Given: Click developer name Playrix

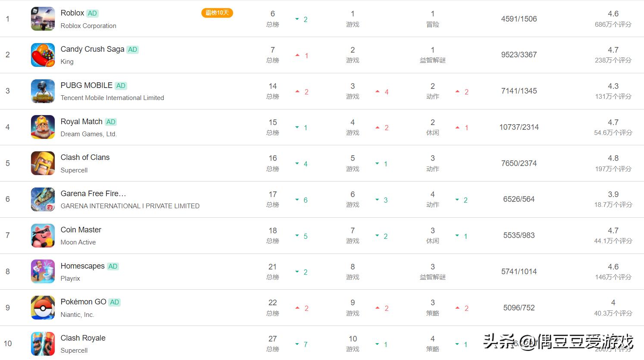Looking at the screenshot, I should [70, 279].
